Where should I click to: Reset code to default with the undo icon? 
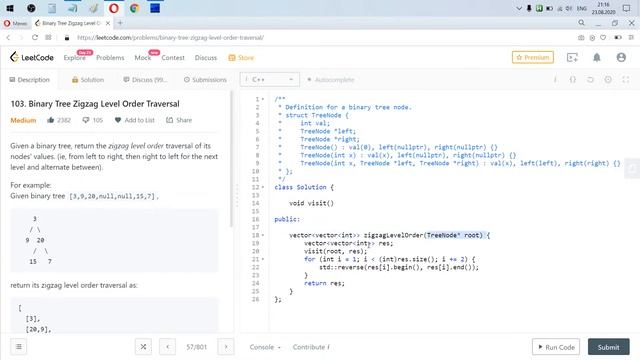coord(590,80)
